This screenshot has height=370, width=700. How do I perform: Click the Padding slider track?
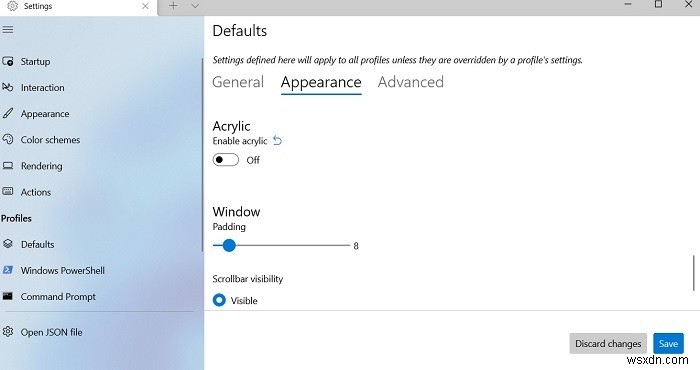pos(281,245)
